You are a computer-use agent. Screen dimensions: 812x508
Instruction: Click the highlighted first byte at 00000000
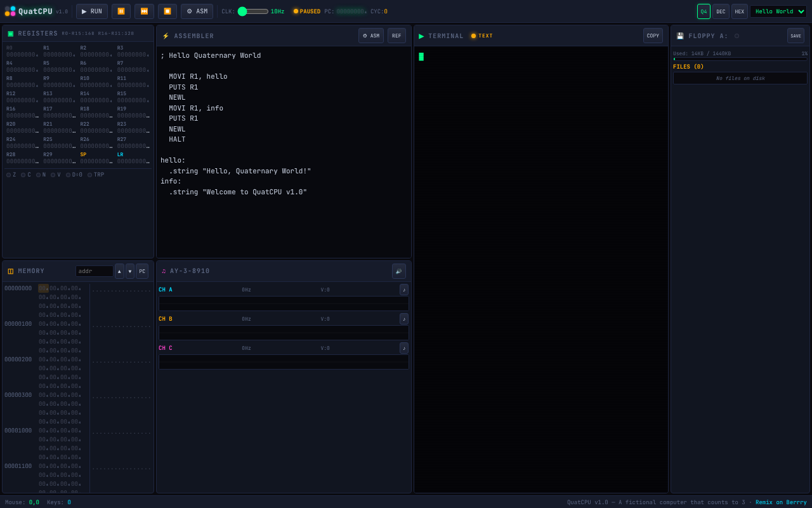tap(43, 288)
